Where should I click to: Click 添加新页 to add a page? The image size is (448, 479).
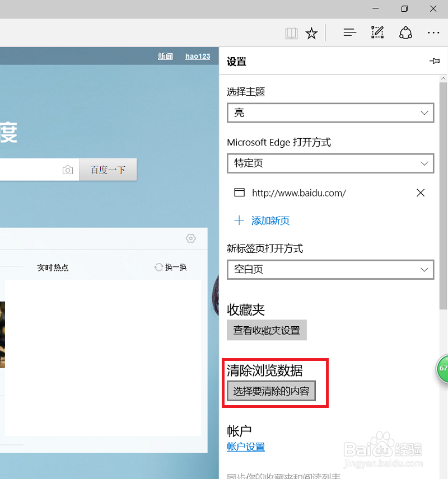(262, 220)
